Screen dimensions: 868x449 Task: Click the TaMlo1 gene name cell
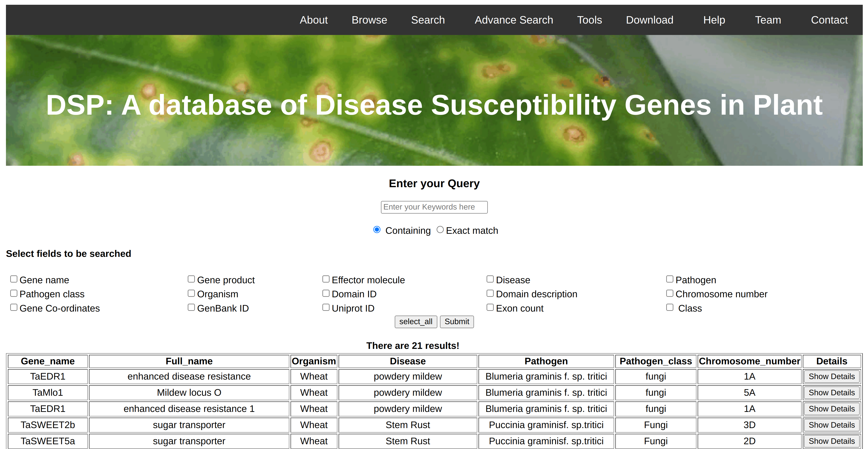(x=48, y=392)
